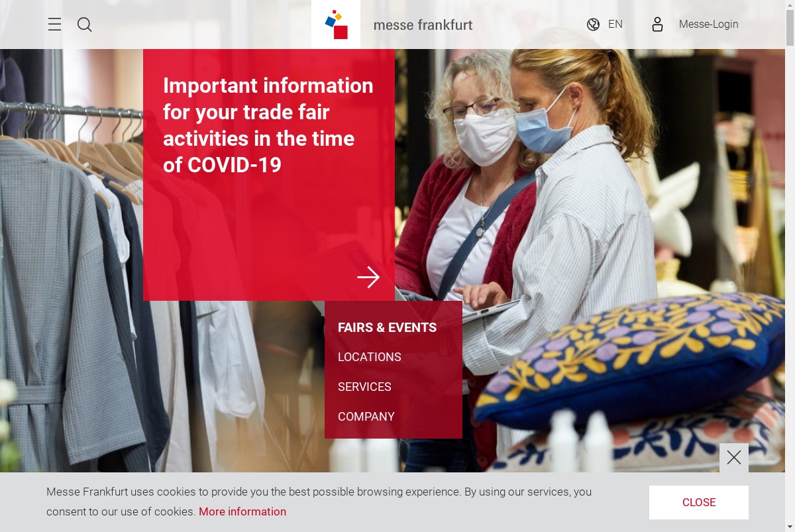Click the user profile icon
Screen dimensions: 795x532
point(657,25)
